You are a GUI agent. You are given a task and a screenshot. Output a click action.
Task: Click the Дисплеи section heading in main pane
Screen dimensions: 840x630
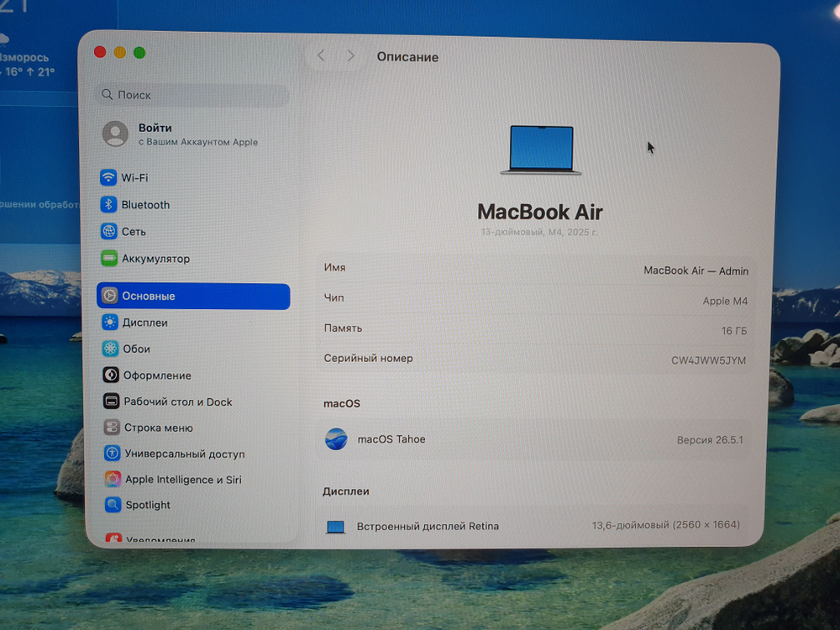point(346,491)
